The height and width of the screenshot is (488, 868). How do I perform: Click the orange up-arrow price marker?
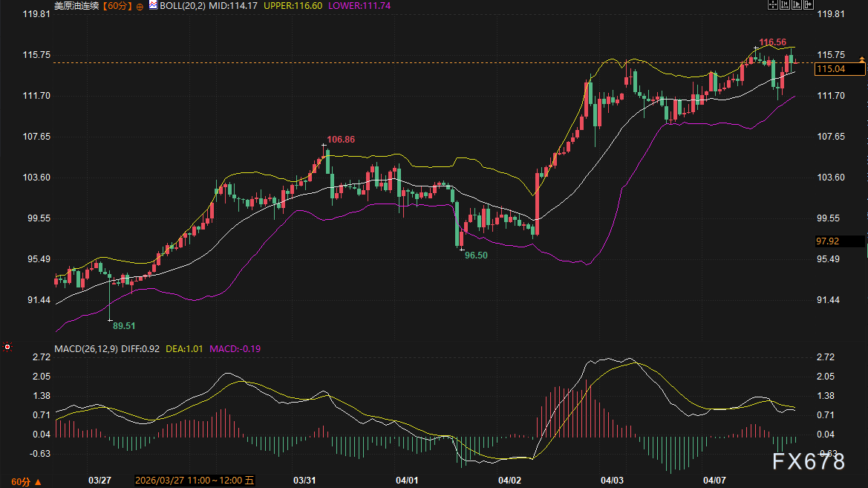tap(861, 58)
